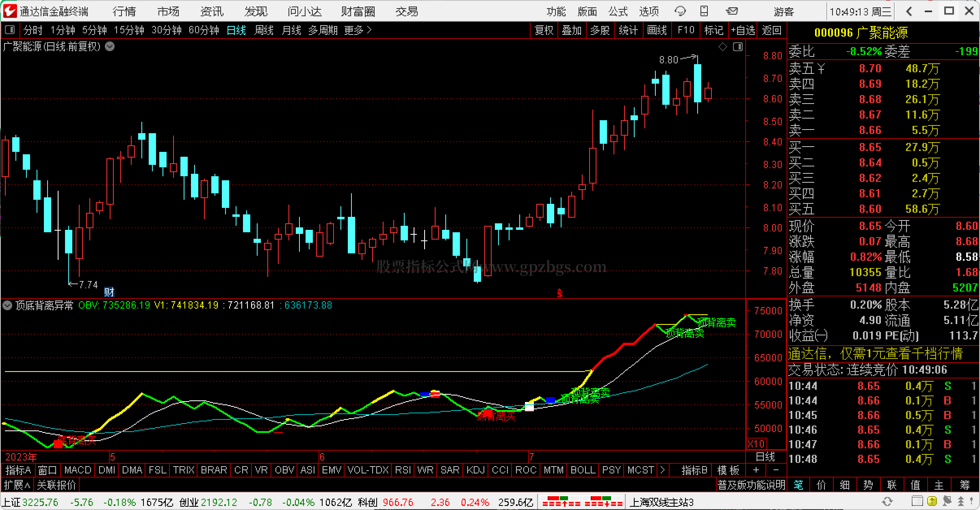The height and width of the screenshot is (510, 980).
Task: Click the satellite dish icon in status bar
Action: coord(946,501)
